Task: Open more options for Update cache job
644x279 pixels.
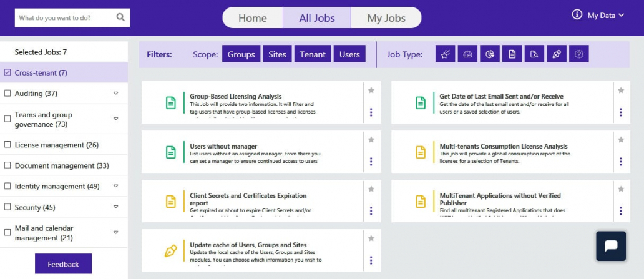Action: point(371,260)
